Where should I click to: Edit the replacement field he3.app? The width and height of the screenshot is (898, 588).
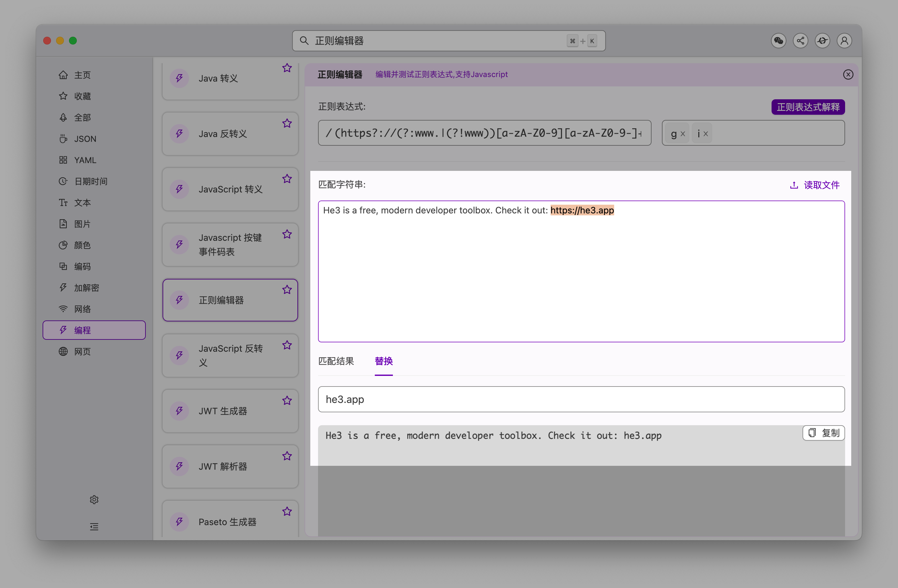581,399
